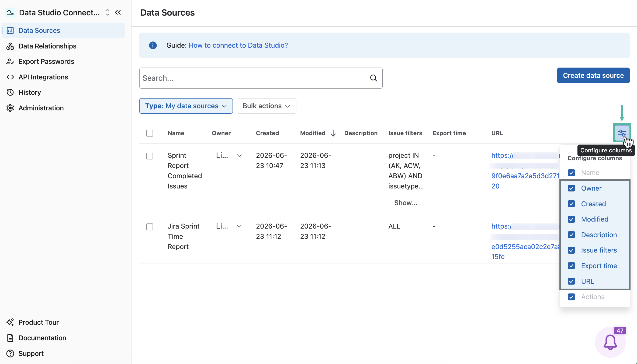The width and height of the screenshot is (637, 364).
Task: Open the notifications bell with 47 badge
Action: [x=610, y=342]
